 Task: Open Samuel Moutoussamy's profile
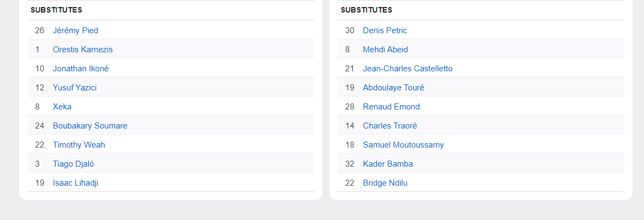click(403, 145)
